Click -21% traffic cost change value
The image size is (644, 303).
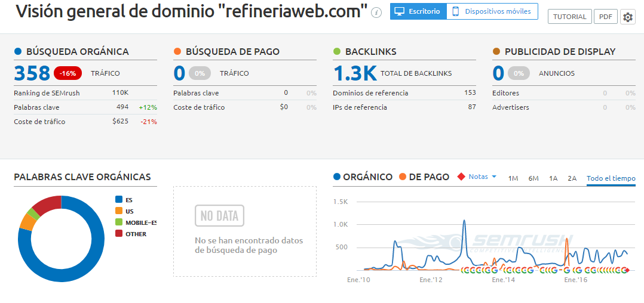[149, 121]
